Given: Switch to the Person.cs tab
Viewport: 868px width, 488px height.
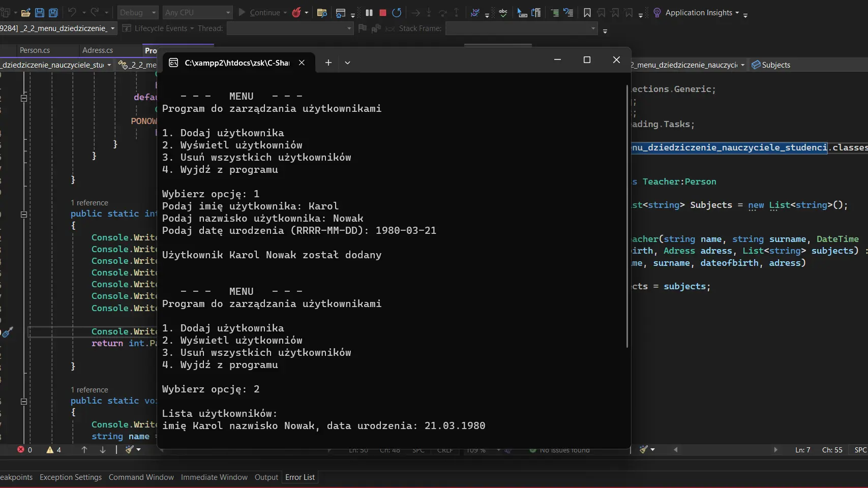Looking at the screenshot, I should click(x=35, y=50).
